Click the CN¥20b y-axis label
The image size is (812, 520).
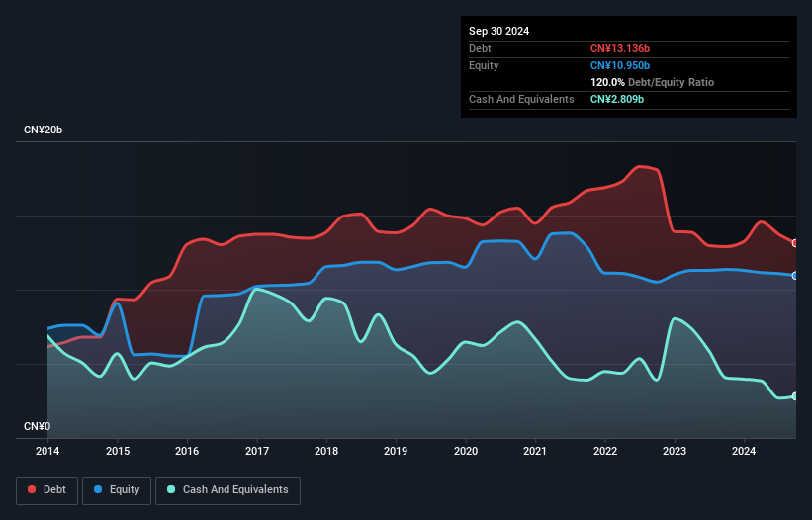pos(43,130)
